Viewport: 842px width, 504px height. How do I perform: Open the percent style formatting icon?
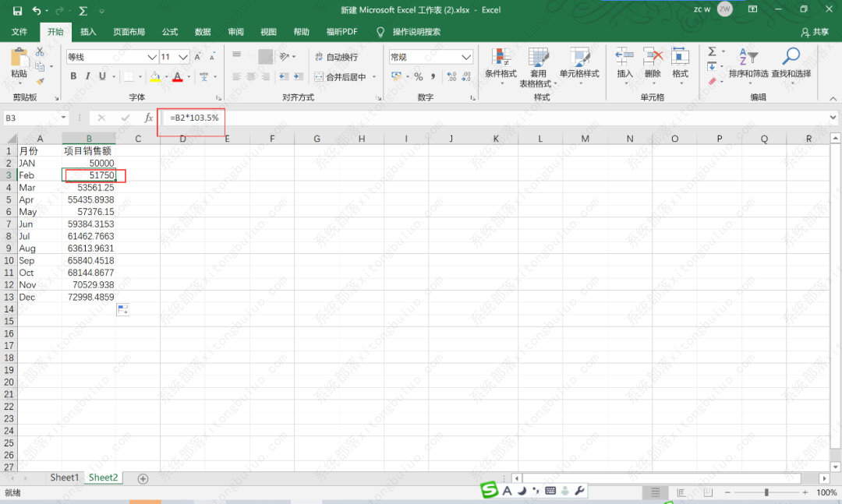tap(419, 76)
